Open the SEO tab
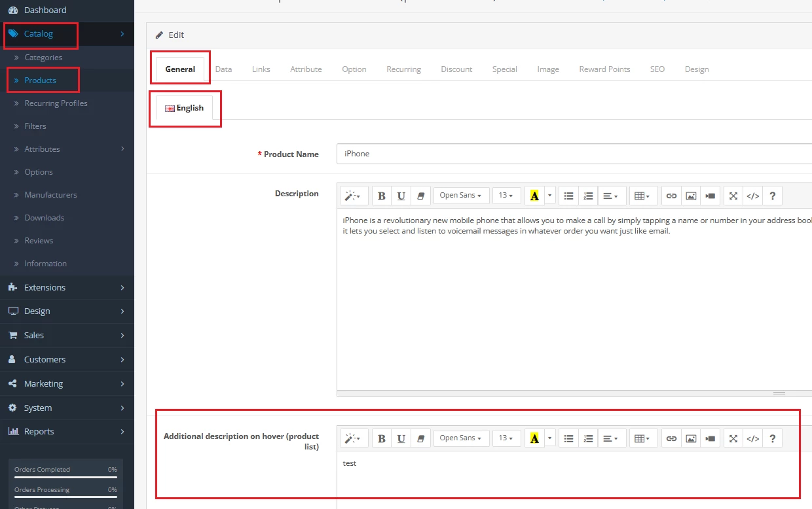Image resolution: width=812 pixels, height=509 pixels. 657,69
